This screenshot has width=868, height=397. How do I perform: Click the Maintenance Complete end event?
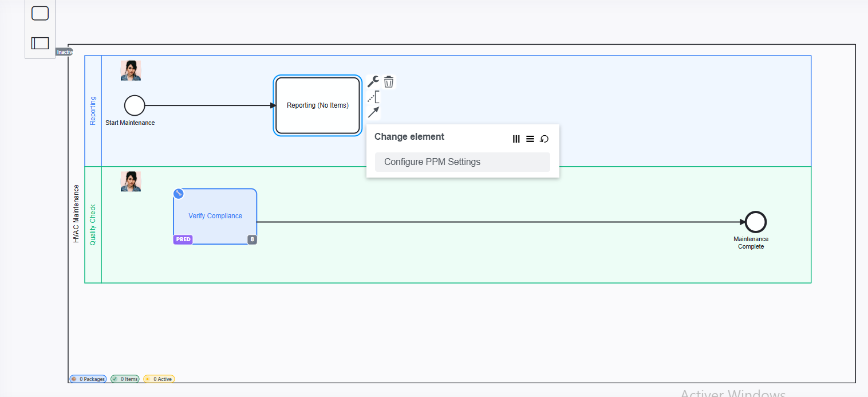point(755,222)
